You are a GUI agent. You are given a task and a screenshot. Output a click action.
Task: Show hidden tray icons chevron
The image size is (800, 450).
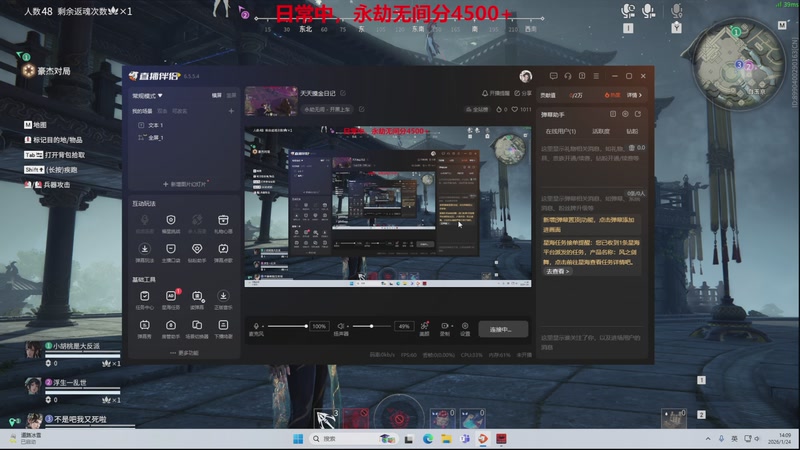(708, 439)
